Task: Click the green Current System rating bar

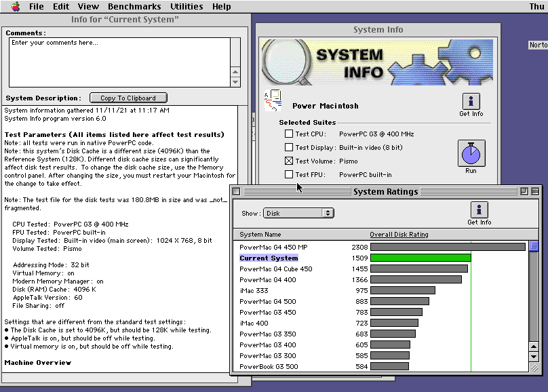Action: [x=420, y=258]
